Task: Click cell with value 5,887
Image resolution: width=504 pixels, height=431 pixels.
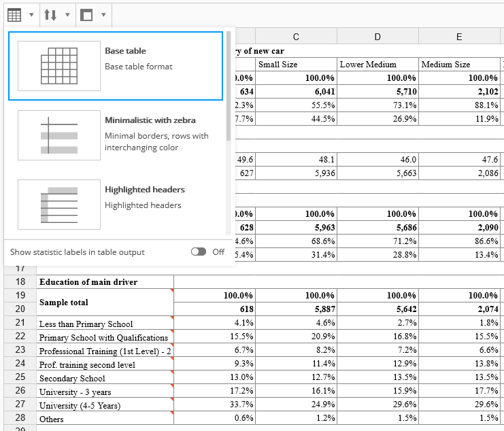Action: click(x=296, y=309)
